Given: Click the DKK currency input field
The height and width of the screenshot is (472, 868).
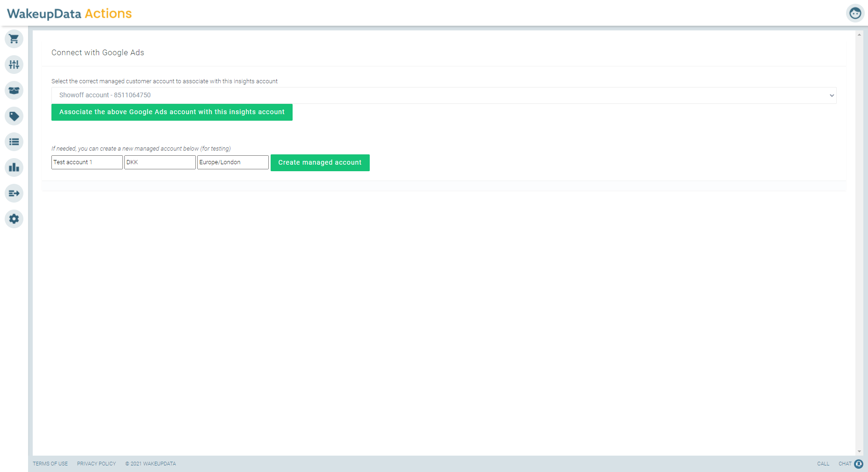Looking at the screenshot, I should point(160,162).
